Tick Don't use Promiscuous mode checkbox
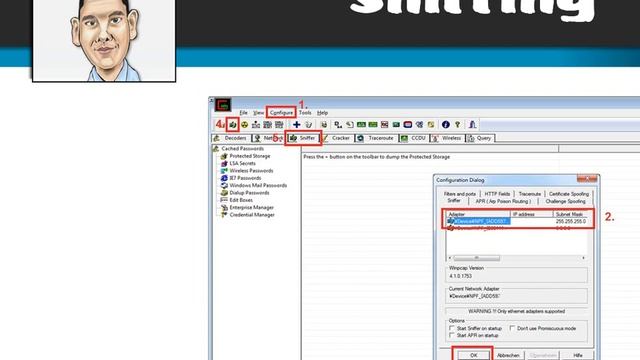Viewport: 640px width, 360px height. 512,328
